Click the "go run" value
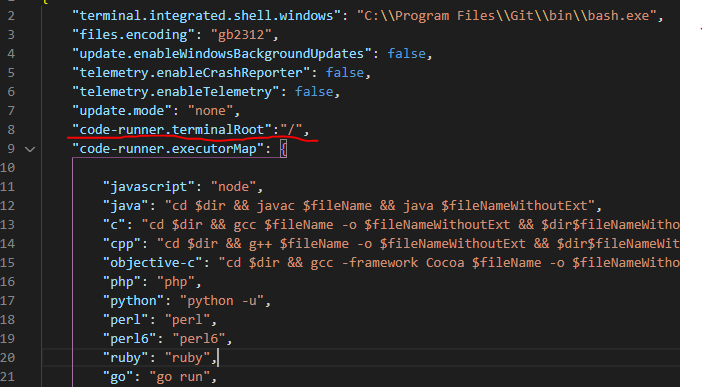The width and height of the screenshot is (702, 387). tap(180, 377)
